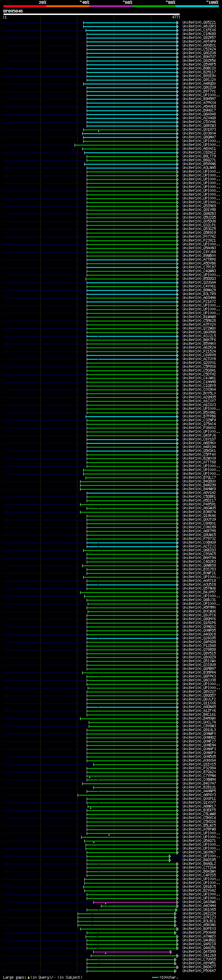
Task: Select label UniRef100_O41269
Action: pos(199,956)
